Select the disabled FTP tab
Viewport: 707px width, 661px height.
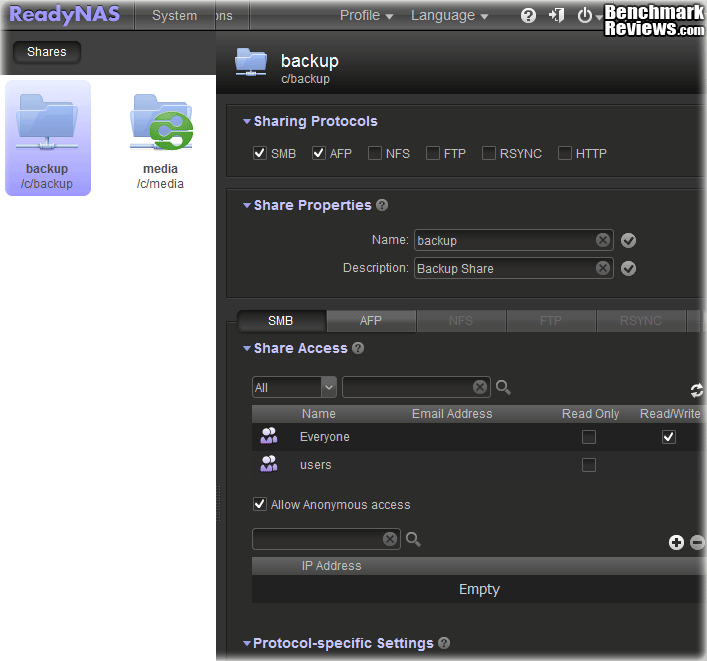(x=551, y=321)
